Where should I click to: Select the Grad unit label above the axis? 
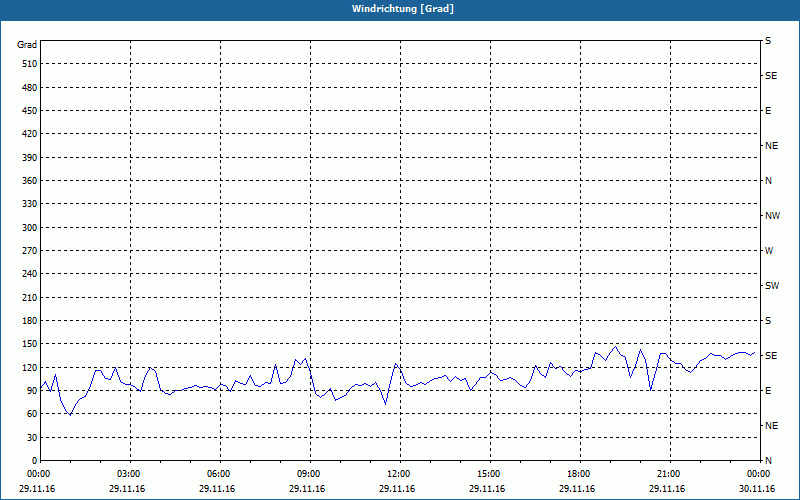point(27,45)
